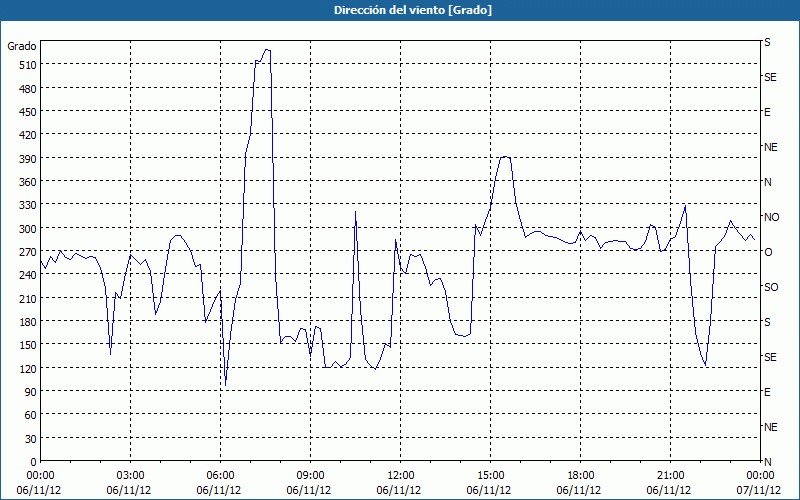
Task: Click the 'NO' compass label on the right axis
Action: click(771, 217)
